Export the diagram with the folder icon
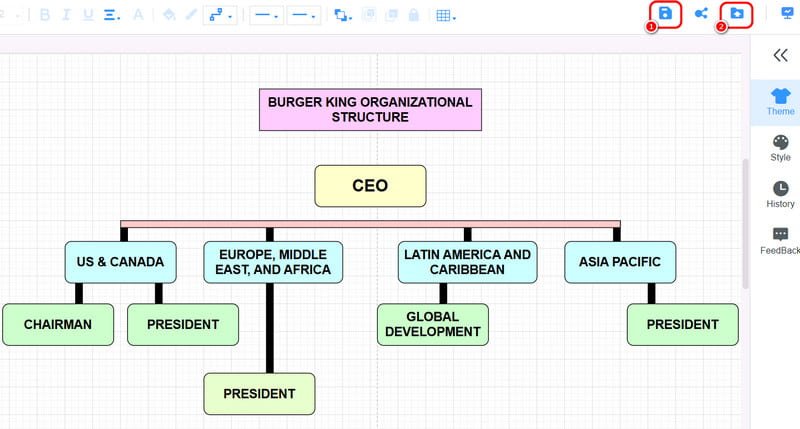This screenshot has height=429, width=800. pyautogui.click(x=737, y=14)
